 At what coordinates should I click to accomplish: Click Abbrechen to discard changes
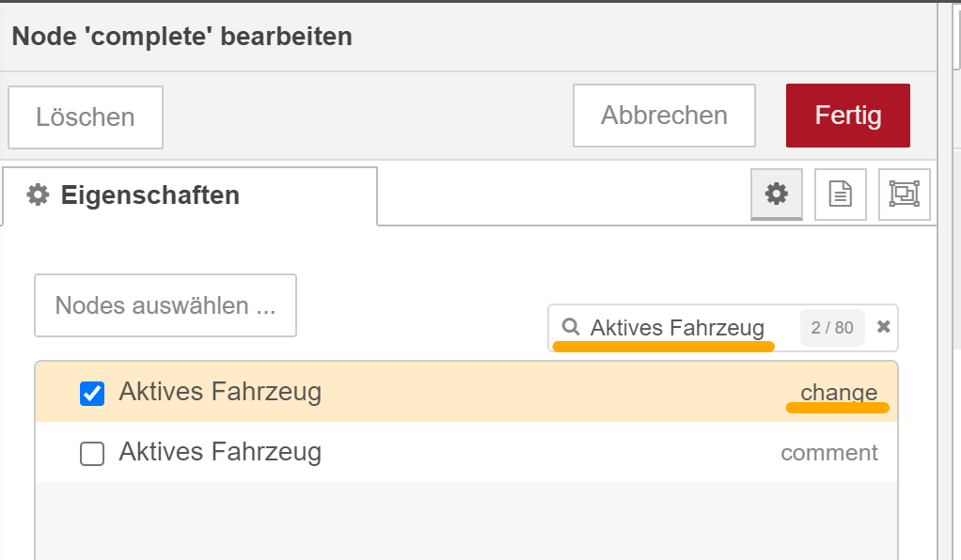(664, 116)
